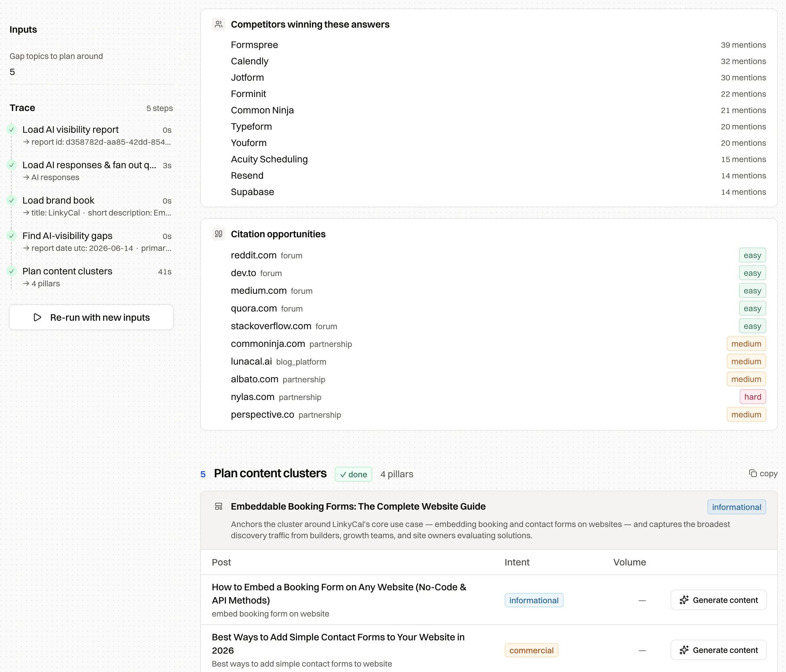Click the stackoverflow.com citation row
The height and width of the screenshot is (672, 786).
498,326
